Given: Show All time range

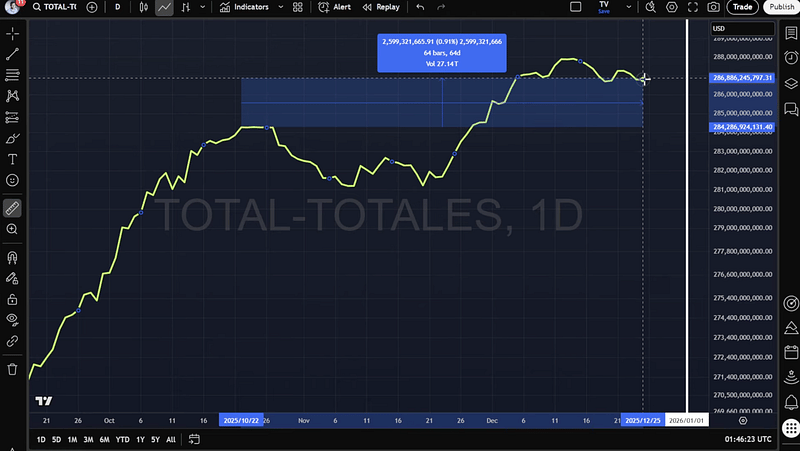Looking at the screenshot, I should click(x=171, y=439).
